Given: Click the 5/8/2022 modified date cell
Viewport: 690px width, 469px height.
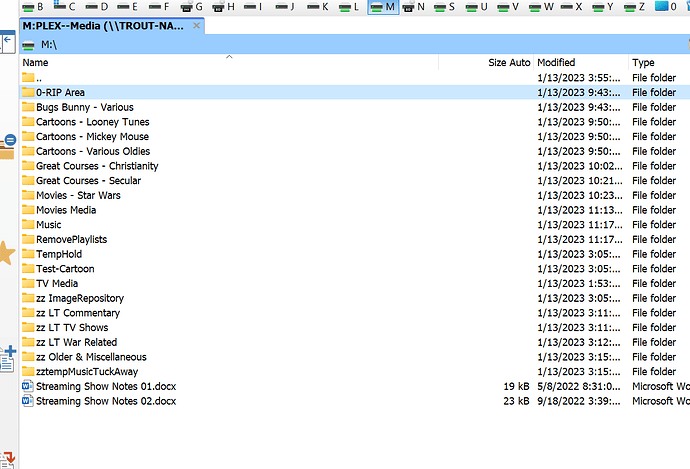Looking at the screenshot, I should coord(579,386).
